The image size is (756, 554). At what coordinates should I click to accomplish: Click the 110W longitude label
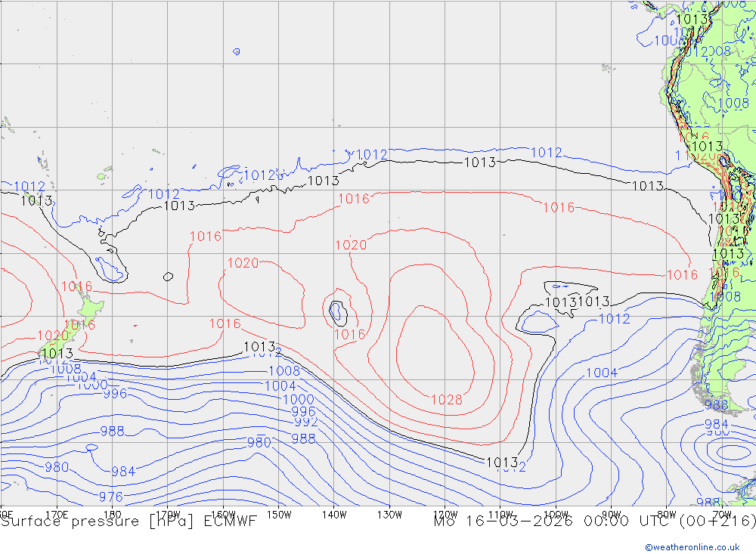(500, 515)
